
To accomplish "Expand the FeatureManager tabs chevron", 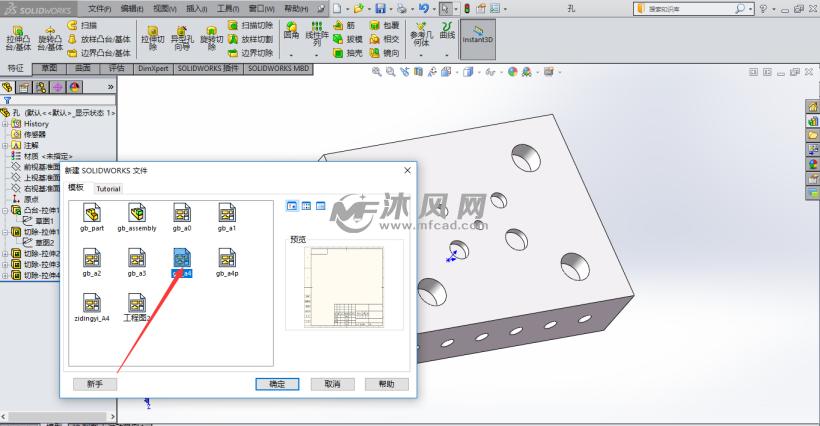I will point(110,87).
